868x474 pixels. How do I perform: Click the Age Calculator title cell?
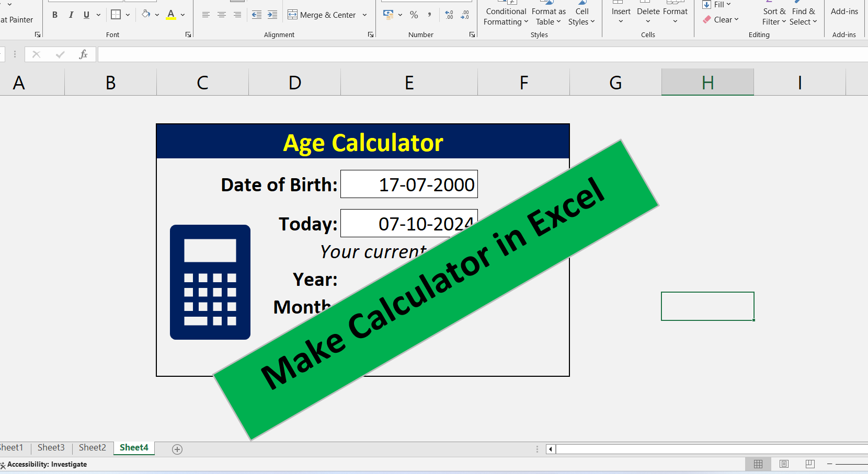363,142
